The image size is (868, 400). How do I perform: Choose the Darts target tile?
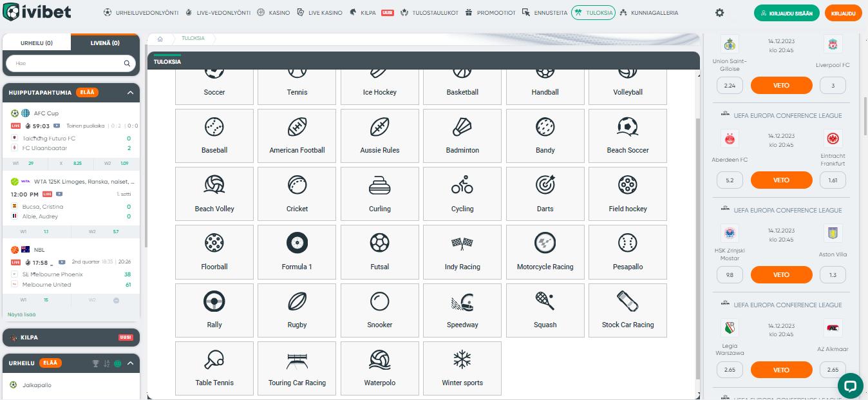pos(545,194)
